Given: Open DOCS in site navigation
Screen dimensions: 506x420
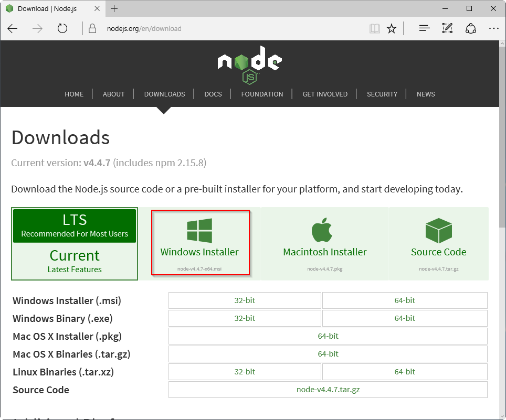Looking at the screenshot, I should 213,94.
